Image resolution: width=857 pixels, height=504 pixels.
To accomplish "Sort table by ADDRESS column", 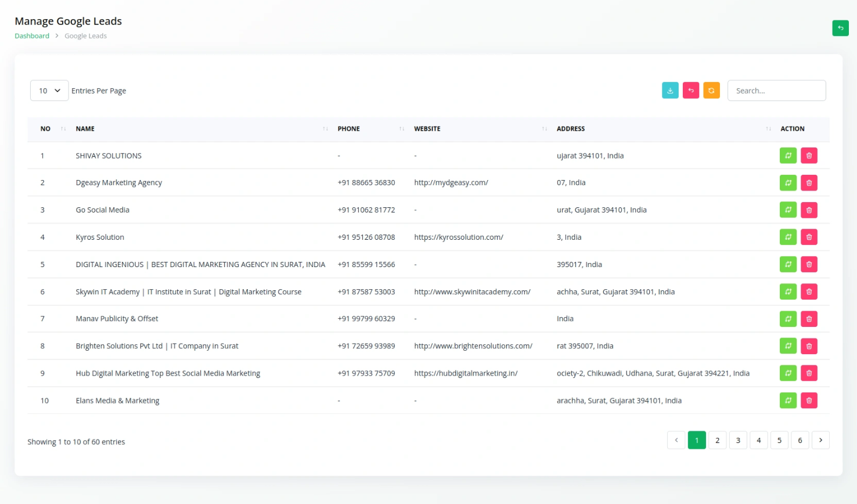I will [x=664, y=129].
